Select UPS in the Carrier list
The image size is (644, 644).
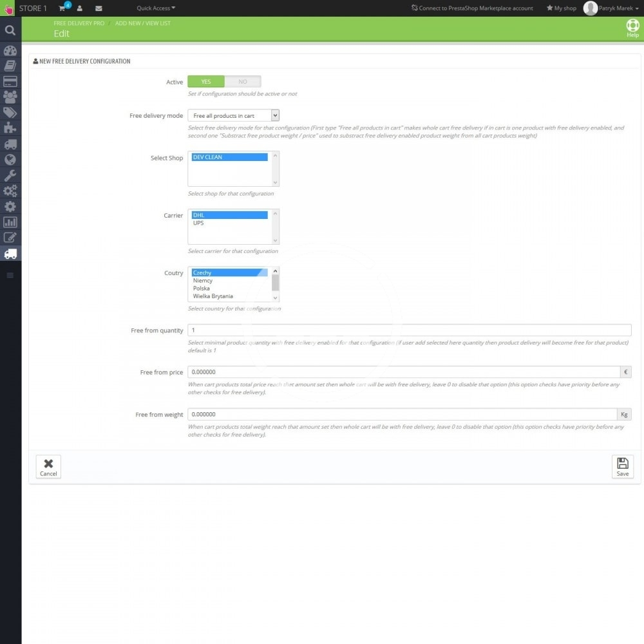pyautogui.click(x=198, y=223)
